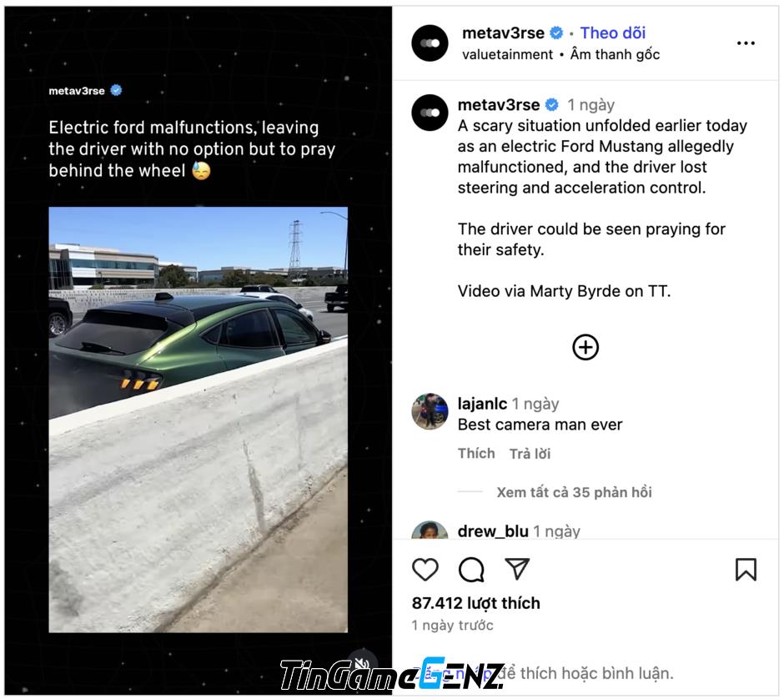Expand Xem tất cả 35 phản hồi
Image resolution: width=784 pixels, height=699 pixels.
[574, 492]
